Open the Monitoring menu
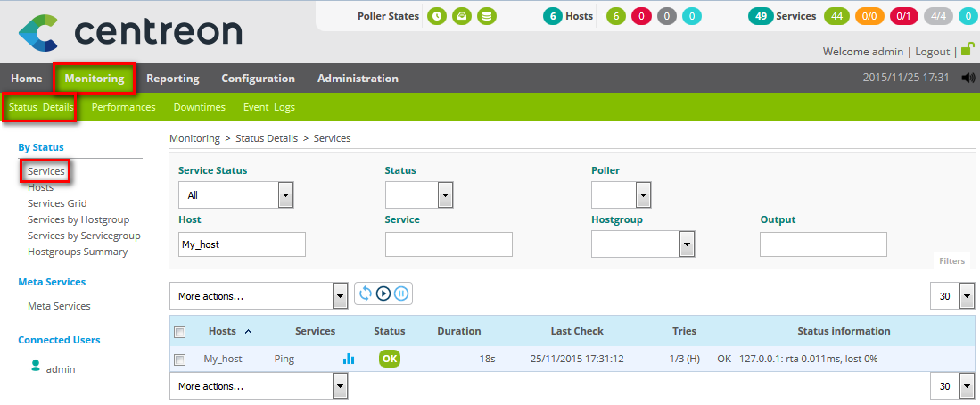 tap(95, 79)
